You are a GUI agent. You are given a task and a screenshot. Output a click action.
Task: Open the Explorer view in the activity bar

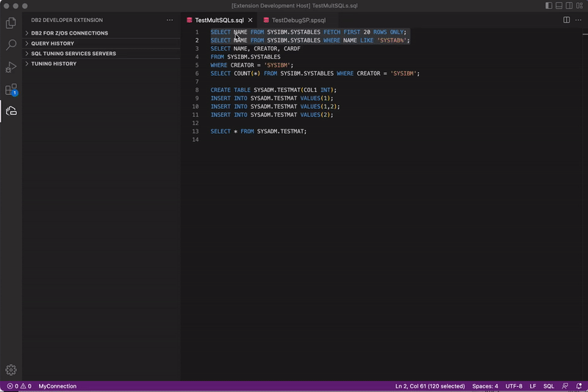click(11, 23)
